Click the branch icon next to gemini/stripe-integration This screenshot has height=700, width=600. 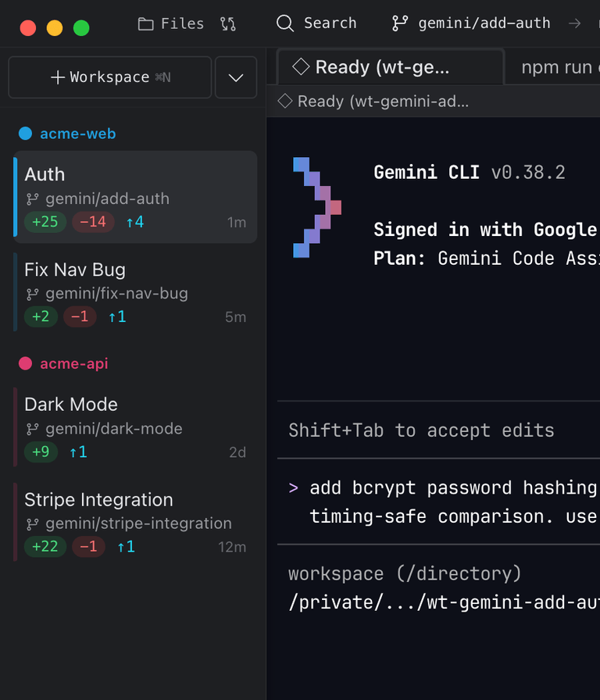33,524
